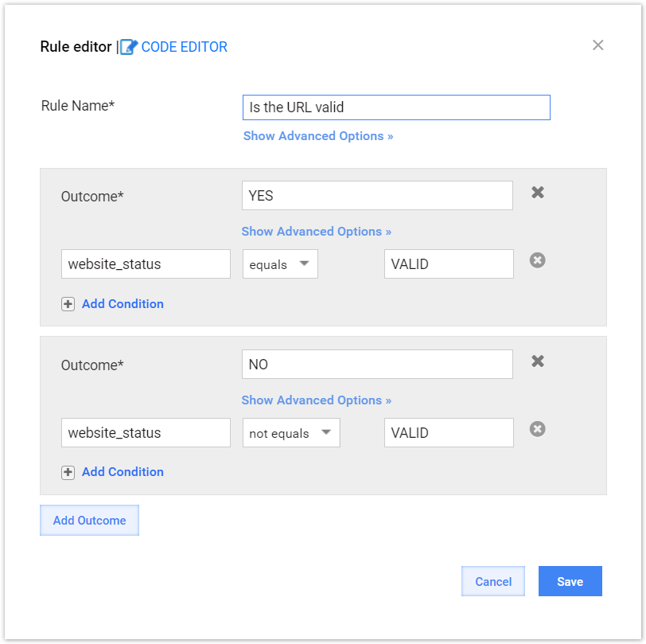This screenshot has height=644, width=646.
Task: Show Advanced Options below Rule Name
Action: [318, 136]
